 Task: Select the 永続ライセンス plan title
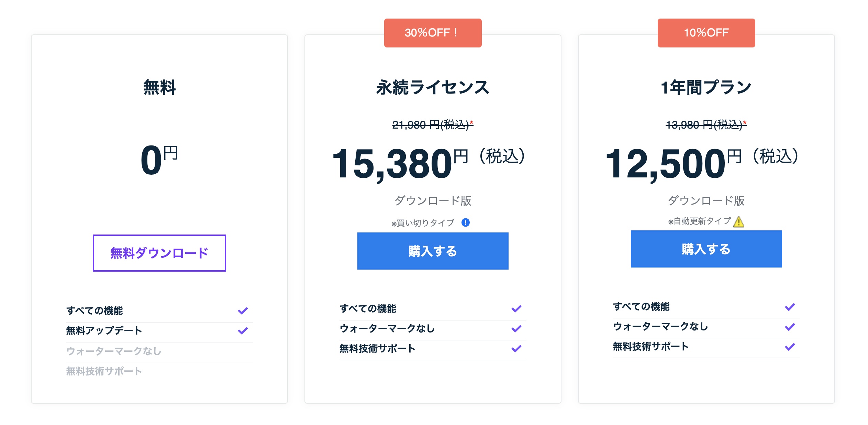(432, 87)
